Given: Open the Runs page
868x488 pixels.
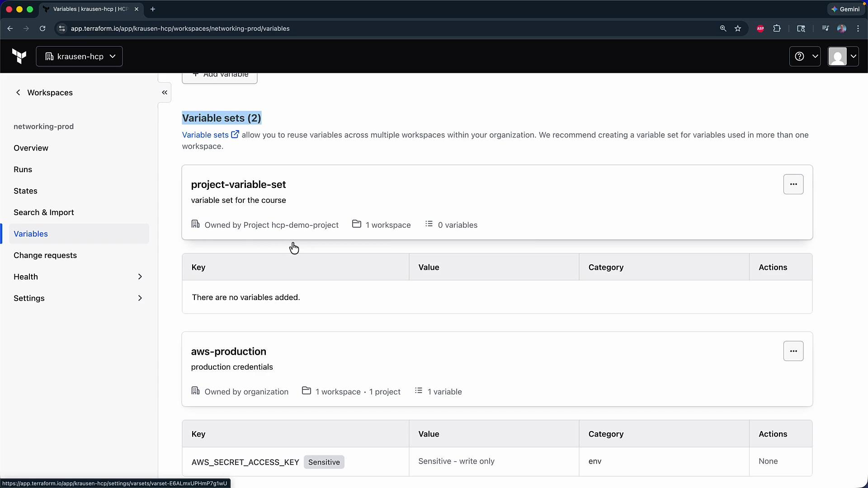Looking at the screenshot, I should 23,169.
